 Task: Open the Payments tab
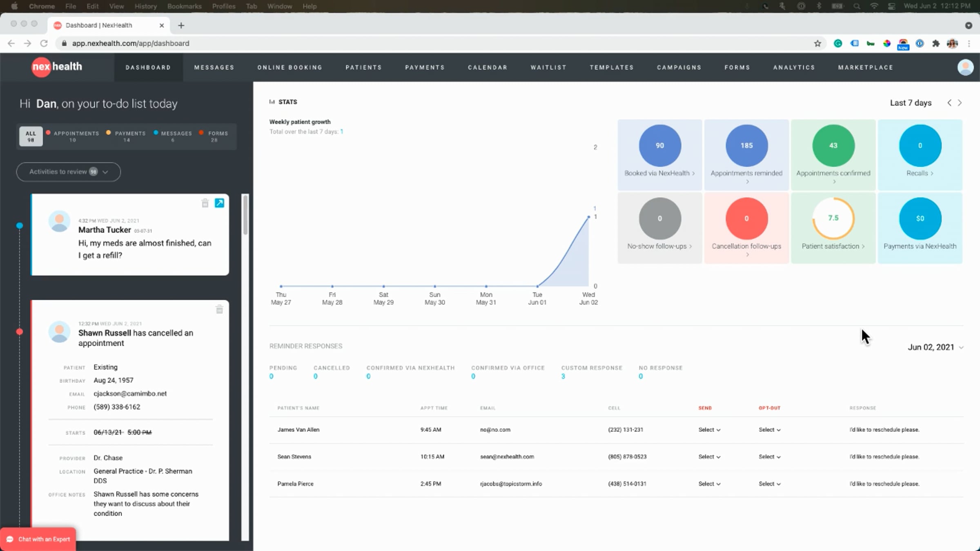(425, 67)
